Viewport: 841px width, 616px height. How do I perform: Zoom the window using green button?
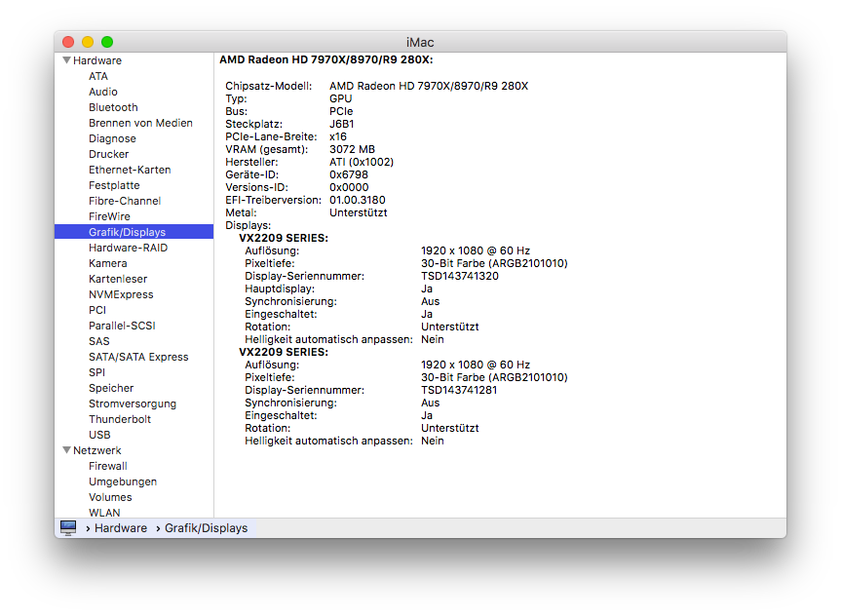(107, 41)
